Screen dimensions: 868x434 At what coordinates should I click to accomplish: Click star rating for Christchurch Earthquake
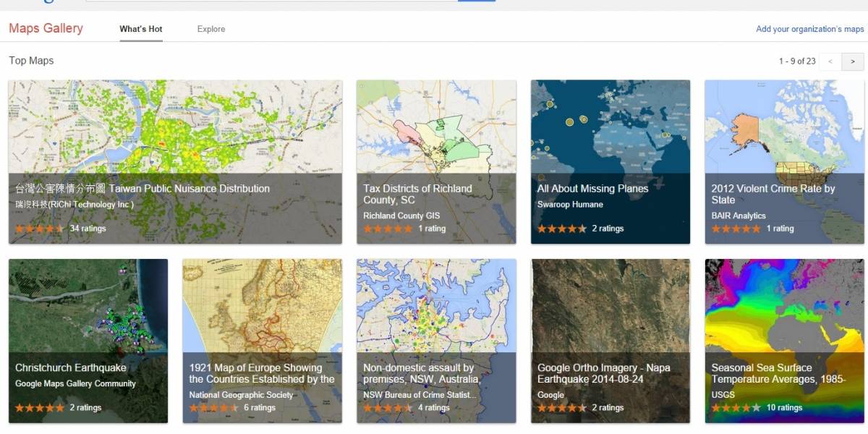[40, 408]
